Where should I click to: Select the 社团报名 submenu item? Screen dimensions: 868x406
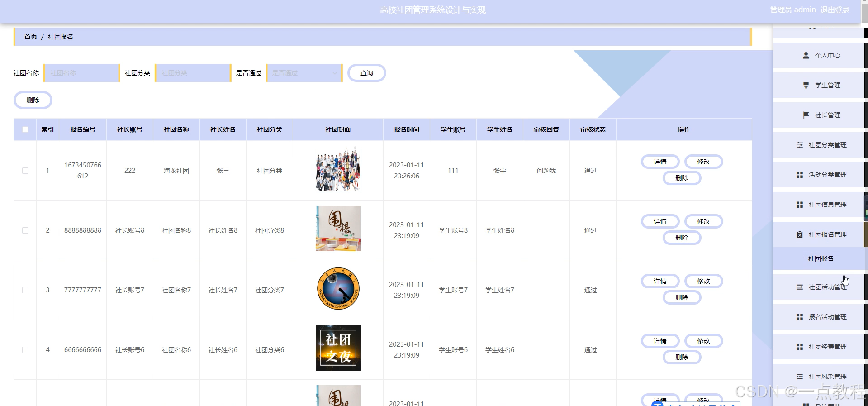[x=821, y=258]
